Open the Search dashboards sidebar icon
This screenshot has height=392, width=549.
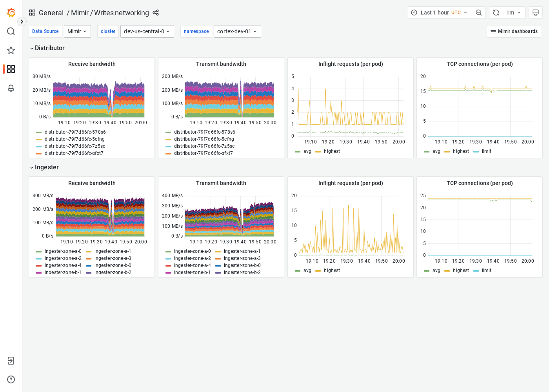click(x=11, y=31)
